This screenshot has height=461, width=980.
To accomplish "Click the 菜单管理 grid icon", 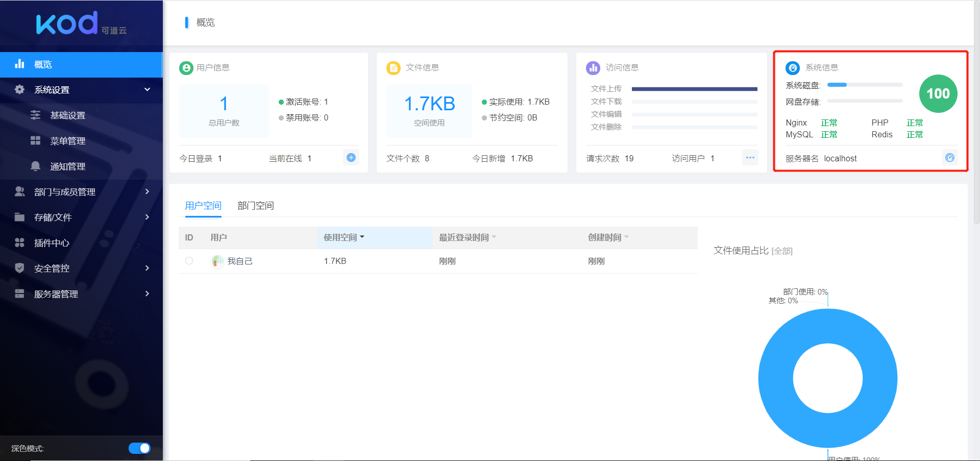I will pyautogui.click(x=35, y=140).
